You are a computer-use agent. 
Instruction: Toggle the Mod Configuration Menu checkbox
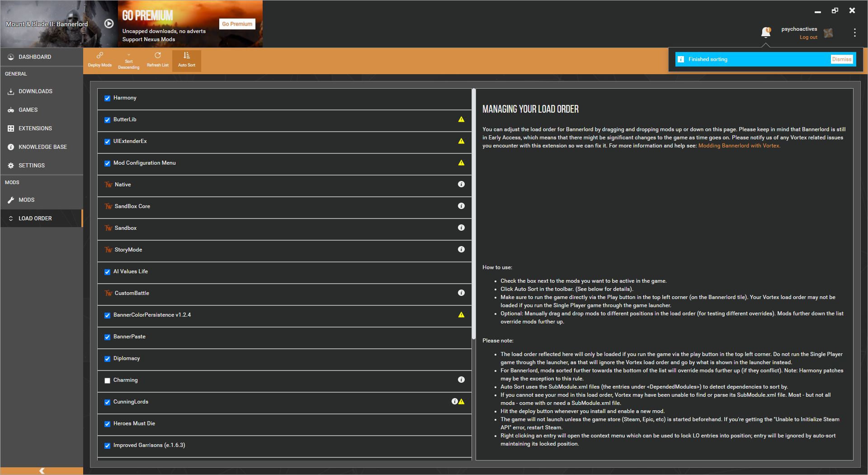click(107, 163)
